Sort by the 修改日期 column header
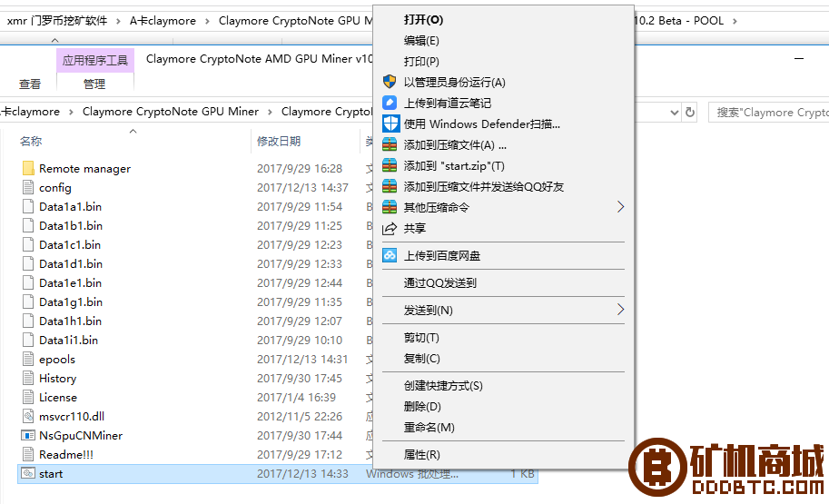This screenshot has height=504, width=829. pos(279,141)
